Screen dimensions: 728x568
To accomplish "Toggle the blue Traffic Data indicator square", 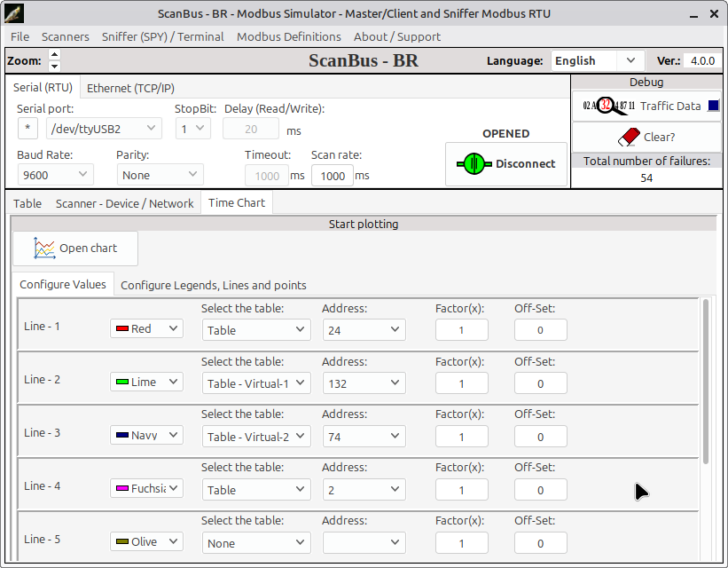I will 714,106.
